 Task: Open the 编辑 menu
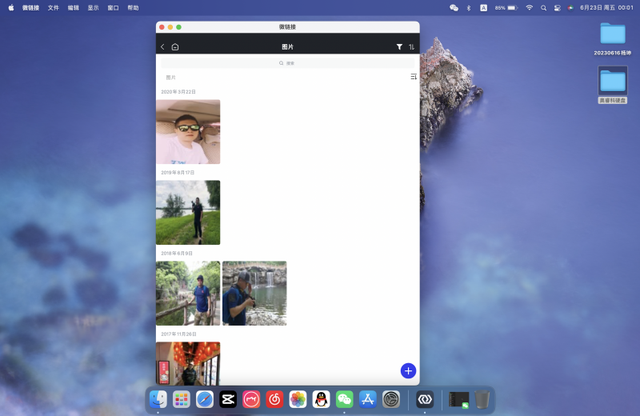73,7
